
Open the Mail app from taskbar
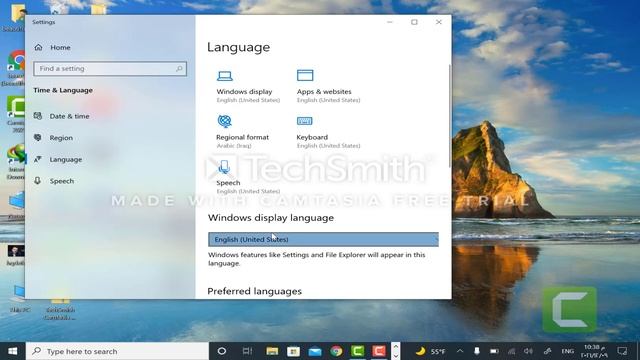click(x=315, y=351)
